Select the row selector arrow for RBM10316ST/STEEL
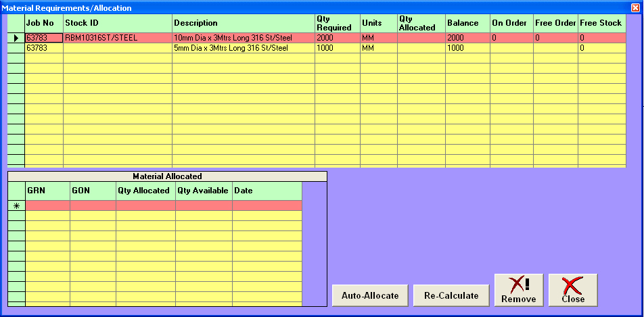 (x=16, y=38)
